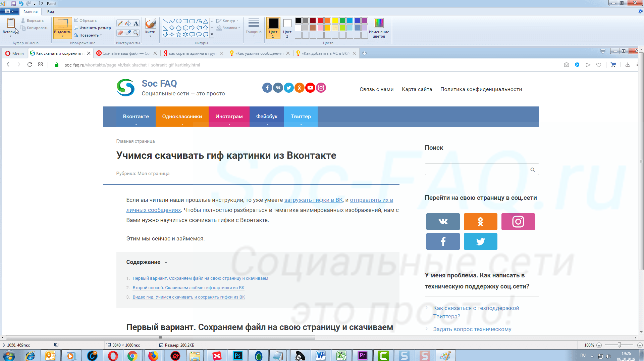Click the Одноклассники site menu item
644x361 pixels.
[x=182, y=117]
